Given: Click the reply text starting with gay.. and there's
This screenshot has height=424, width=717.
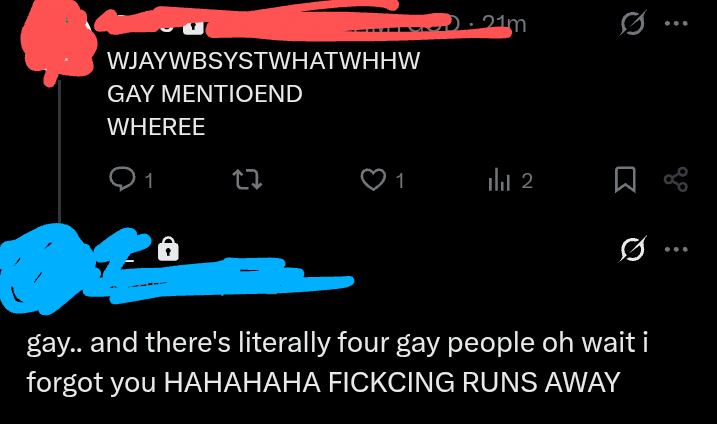Looking at the screenshot, I should tap(337, 362).
